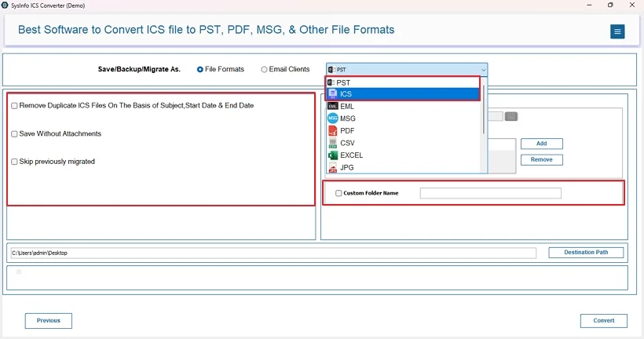The image size is (644, 339).
Task: Click the PST Outlook icon in dropdown list
Action: coord(331,82)
